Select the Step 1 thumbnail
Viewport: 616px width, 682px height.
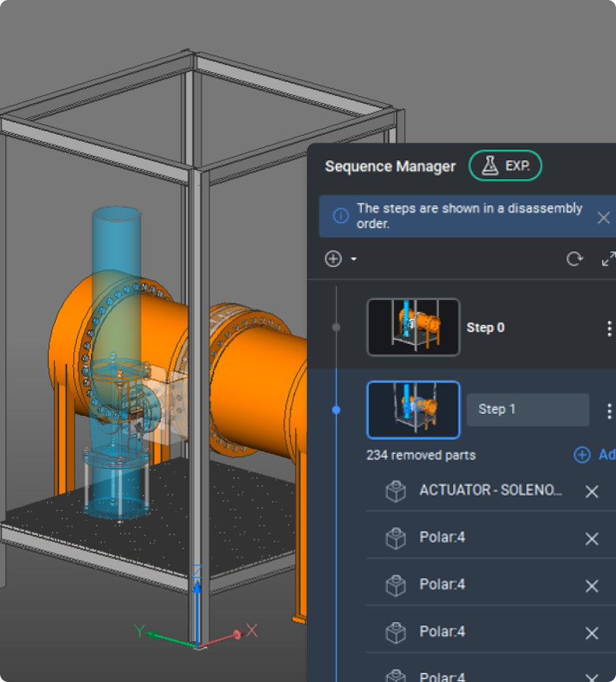[413, 409]
